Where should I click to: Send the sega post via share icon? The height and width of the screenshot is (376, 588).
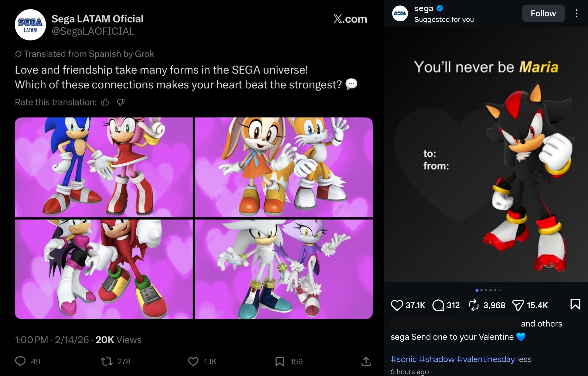tap(518, 305)
